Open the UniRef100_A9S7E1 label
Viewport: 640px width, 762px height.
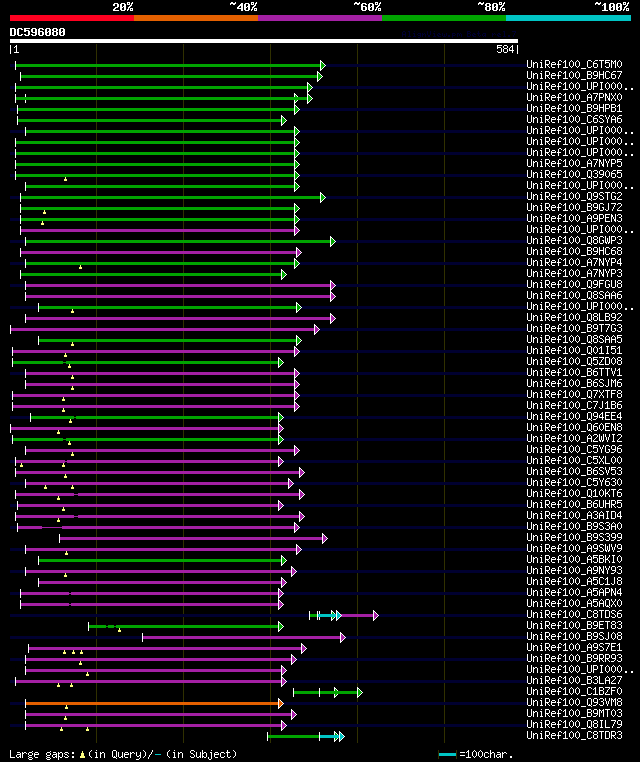(574, 647)
